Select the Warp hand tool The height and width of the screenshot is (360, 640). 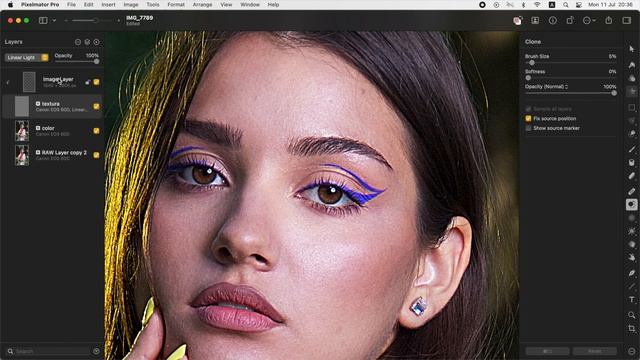coord(632,258)
